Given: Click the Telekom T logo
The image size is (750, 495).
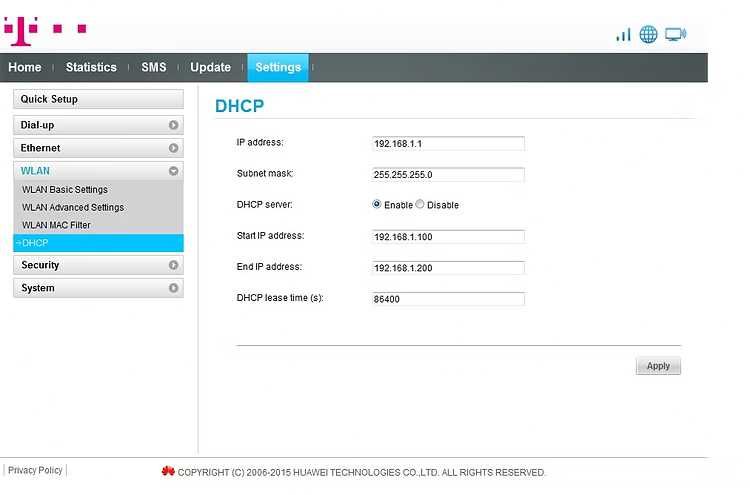Looking at the screenshot, I should (45, 31).
